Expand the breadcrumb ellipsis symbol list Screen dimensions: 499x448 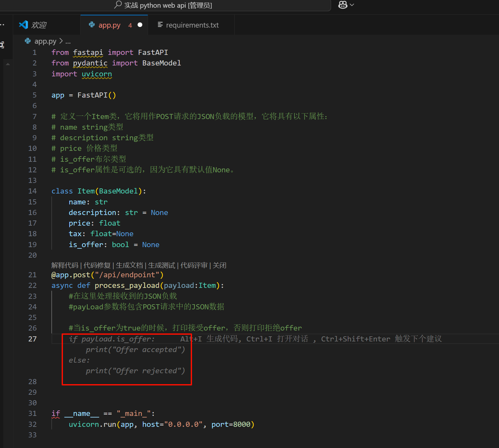pos(68,41)
